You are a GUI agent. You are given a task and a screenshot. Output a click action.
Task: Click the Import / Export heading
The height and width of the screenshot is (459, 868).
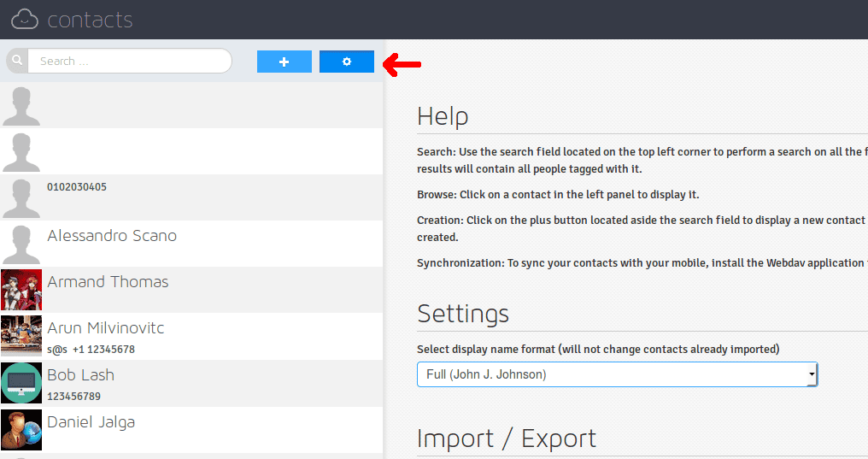[507, 438]
